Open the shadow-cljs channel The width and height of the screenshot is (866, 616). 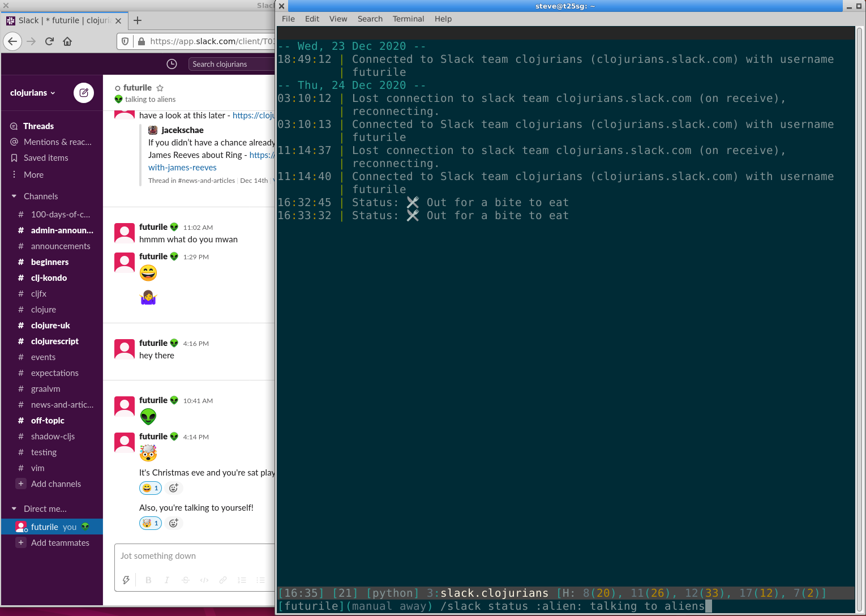coord(52,437)
